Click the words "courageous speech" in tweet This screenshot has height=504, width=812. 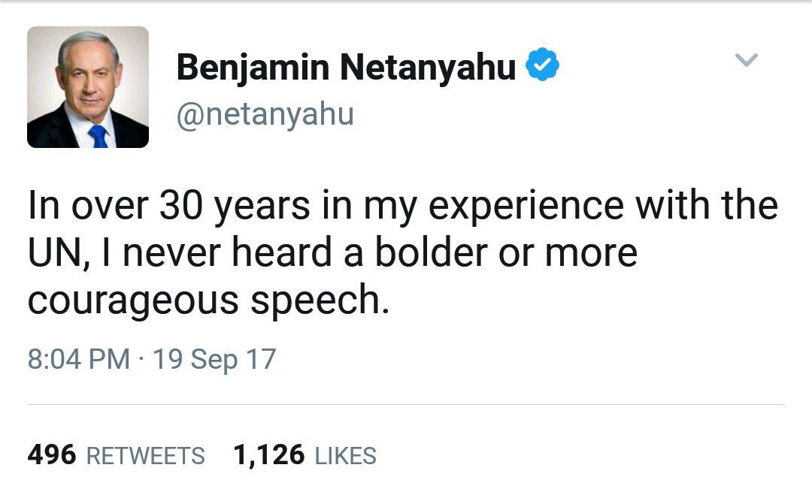[209, 300]
